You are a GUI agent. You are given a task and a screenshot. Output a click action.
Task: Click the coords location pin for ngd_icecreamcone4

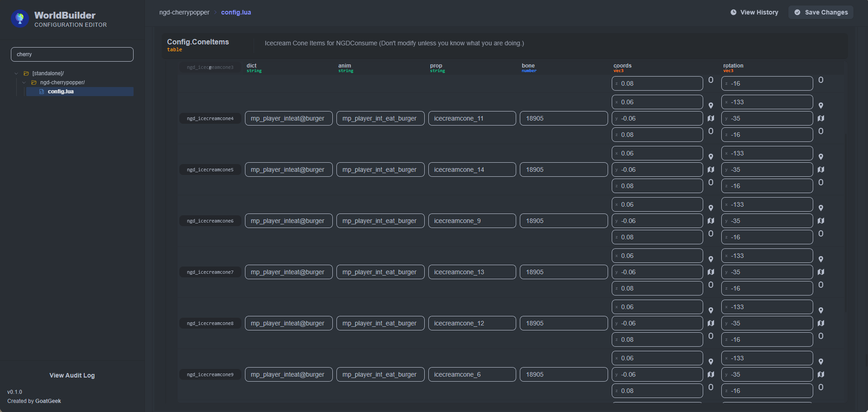click(711, 106)
